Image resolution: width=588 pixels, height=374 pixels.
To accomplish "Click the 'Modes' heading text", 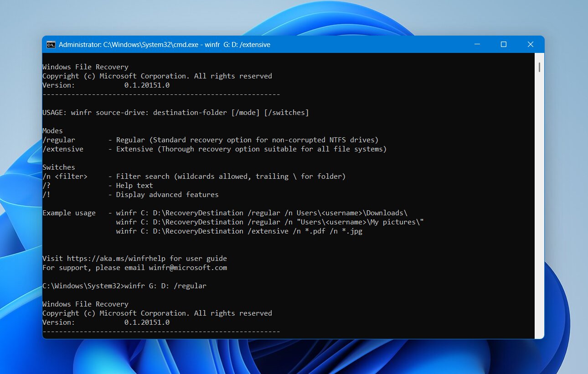I will pos(52,131).
